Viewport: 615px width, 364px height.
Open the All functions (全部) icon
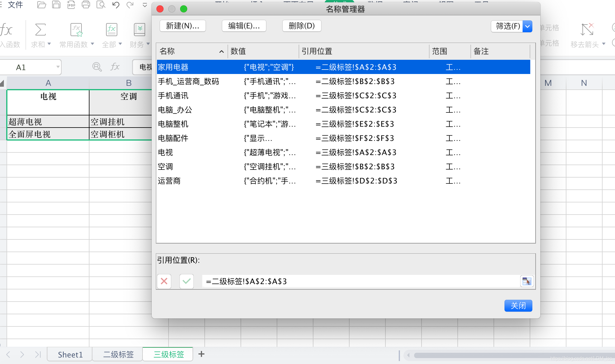pos(112,30)
